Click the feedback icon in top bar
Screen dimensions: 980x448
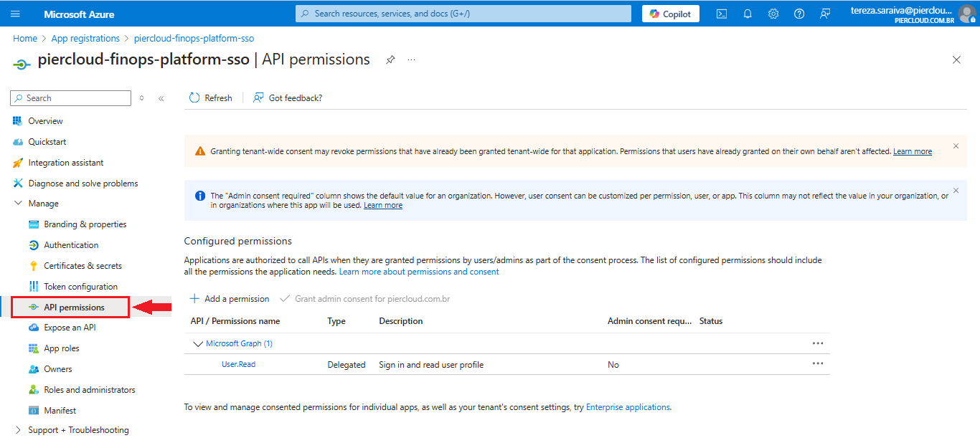click(825, 14)
